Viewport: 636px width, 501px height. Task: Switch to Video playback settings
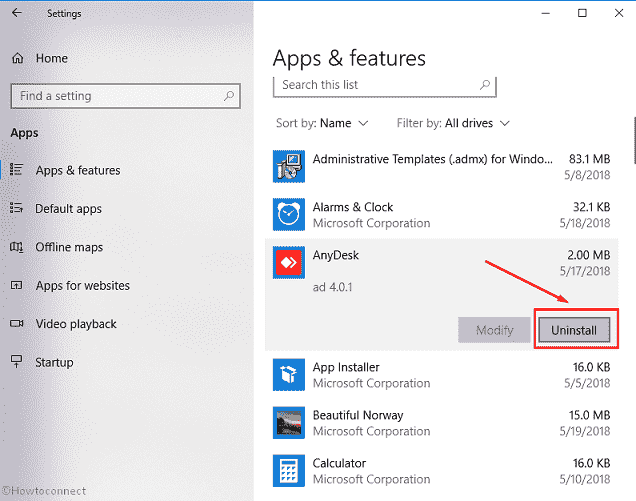click(76, 324)
